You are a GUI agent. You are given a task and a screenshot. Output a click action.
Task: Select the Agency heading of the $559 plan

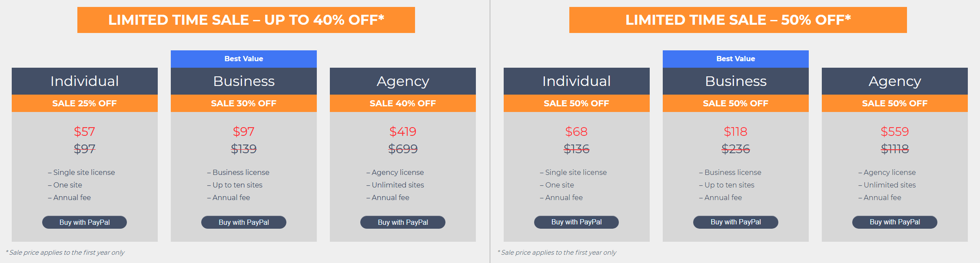(x=894, y=81)
